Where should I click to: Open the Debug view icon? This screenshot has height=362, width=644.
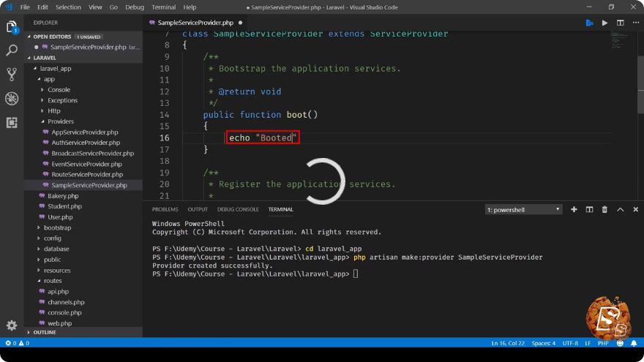12,99
